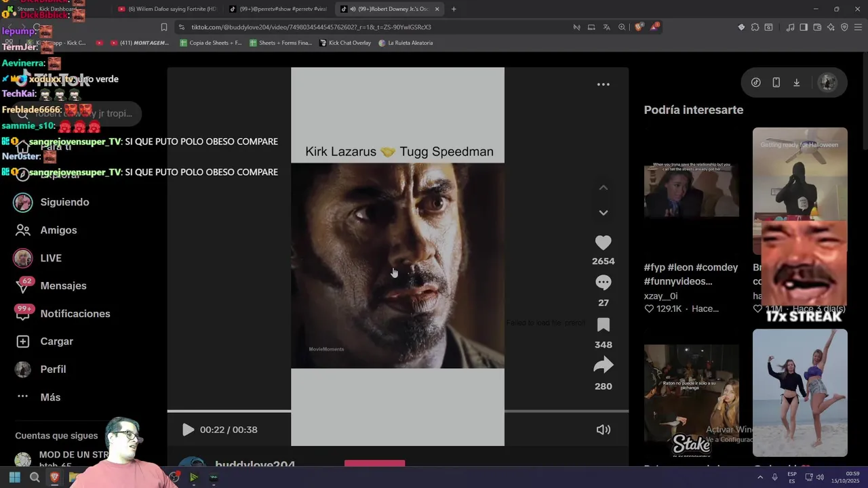This screenshot has height=488, width=868.
Task: Open Leo AI sparkle icon
Action: 831,27
